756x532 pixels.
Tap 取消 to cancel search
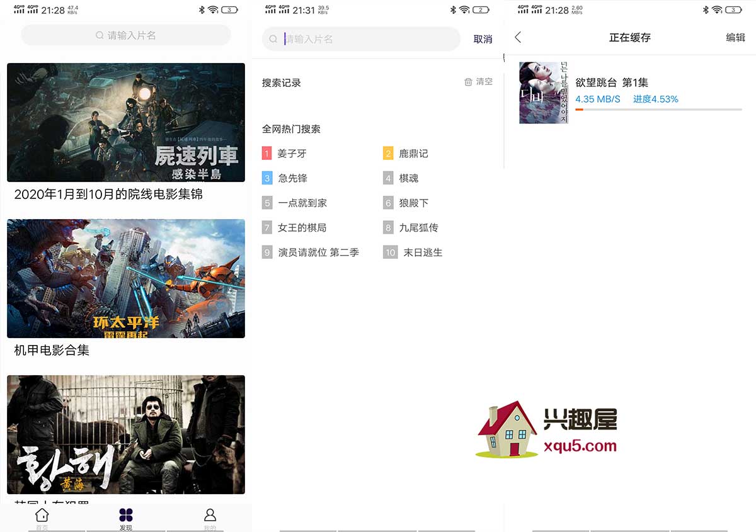tap(483, 39)
